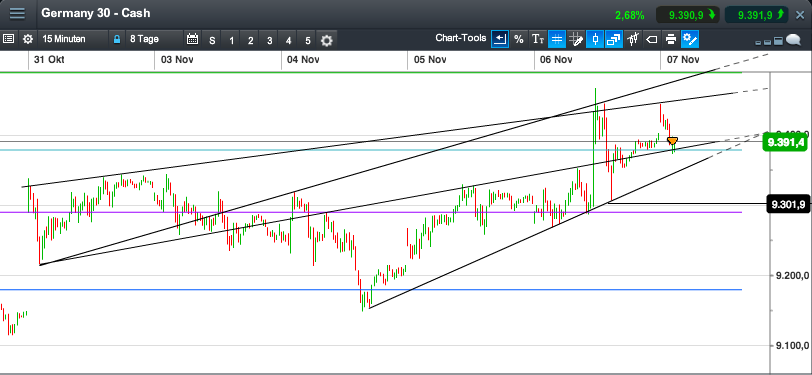This screenshot has height=375, width=812.
Task: Click the orange price marker on chart
Action: (672, 140)
